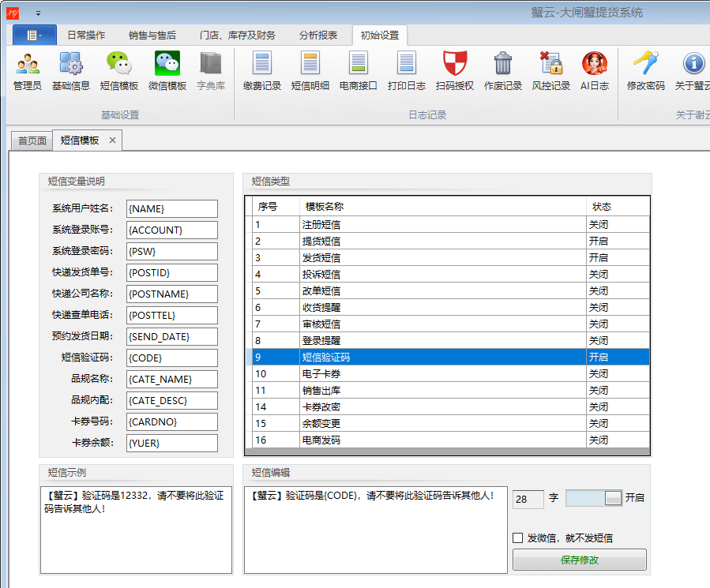The height and width of the screenshot is (588, 710).
Task: Click the 短信模板 ribbon icon
Action: tap(119, 71)
